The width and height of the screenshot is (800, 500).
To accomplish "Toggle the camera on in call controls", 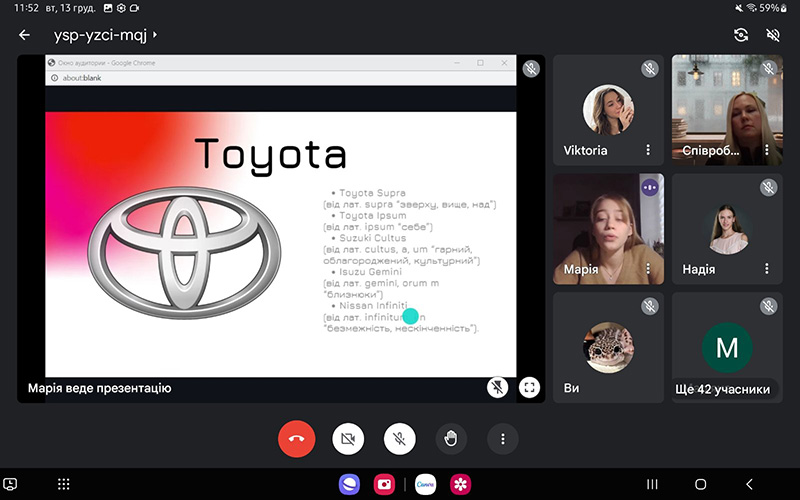I will point(348,438).
